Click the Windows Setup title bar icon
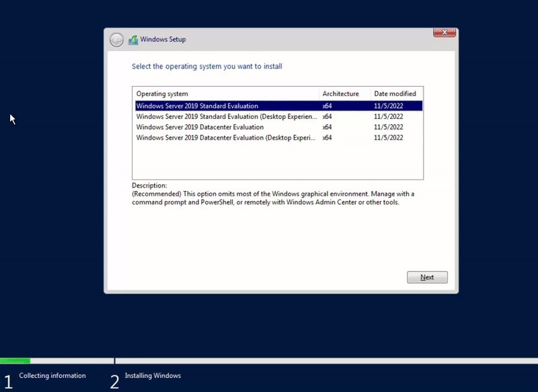This screenshot has height=392, width=538. (x=133, y=40)
